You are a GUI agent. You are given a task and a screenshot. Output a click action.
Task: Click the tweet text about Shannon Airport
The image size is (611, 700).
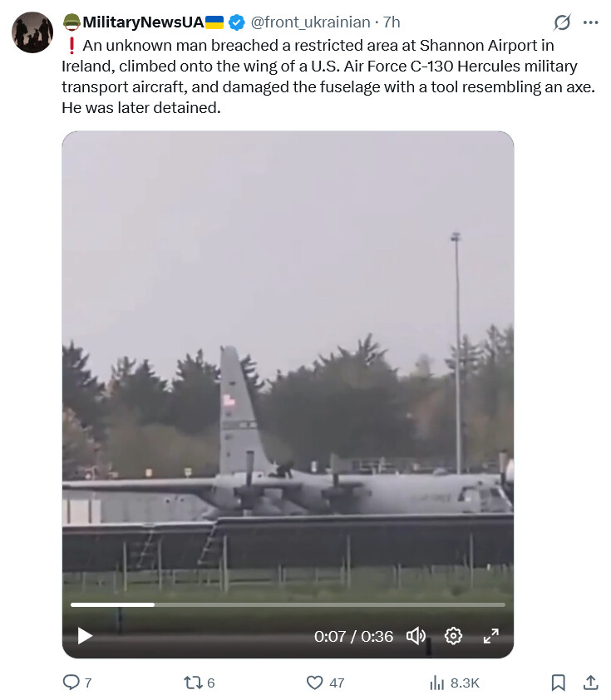pos(328,76)
